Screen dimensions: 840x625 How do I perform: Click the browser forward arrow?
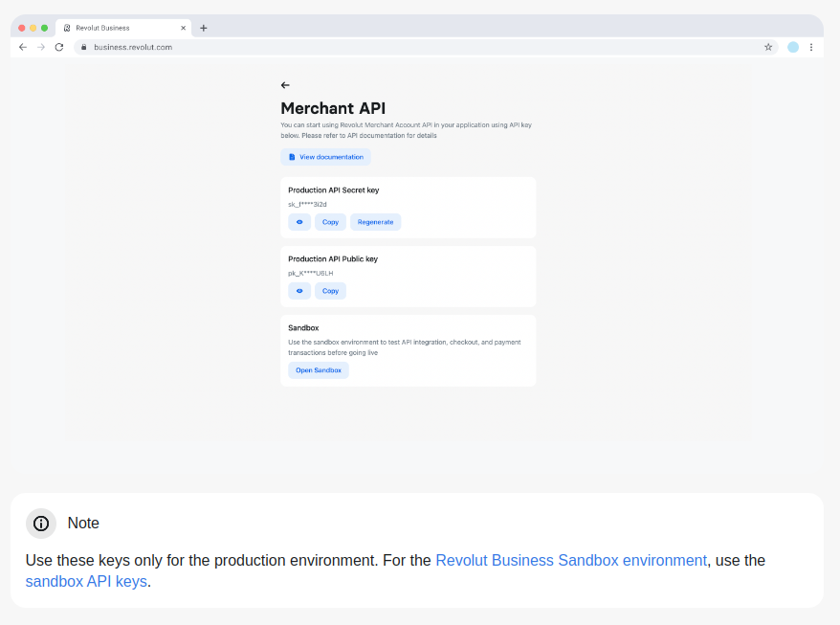click(x=41, y=47)
